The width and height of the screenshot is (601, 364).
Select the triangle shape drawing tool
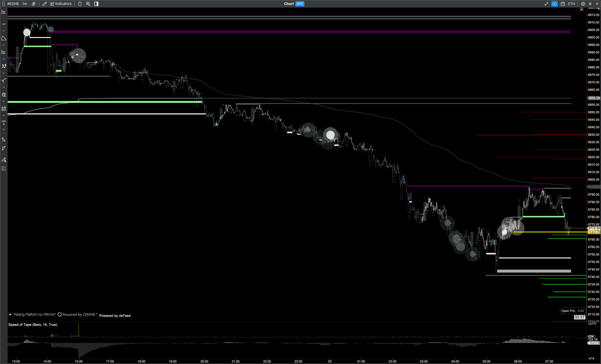point(4,38)
